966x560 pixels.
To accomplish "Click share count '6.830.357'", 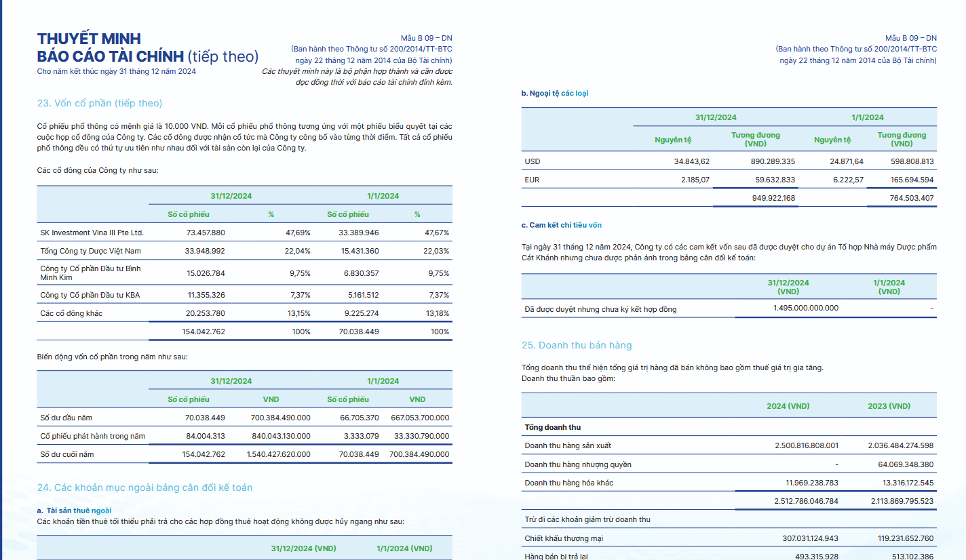I will [362, 273].
